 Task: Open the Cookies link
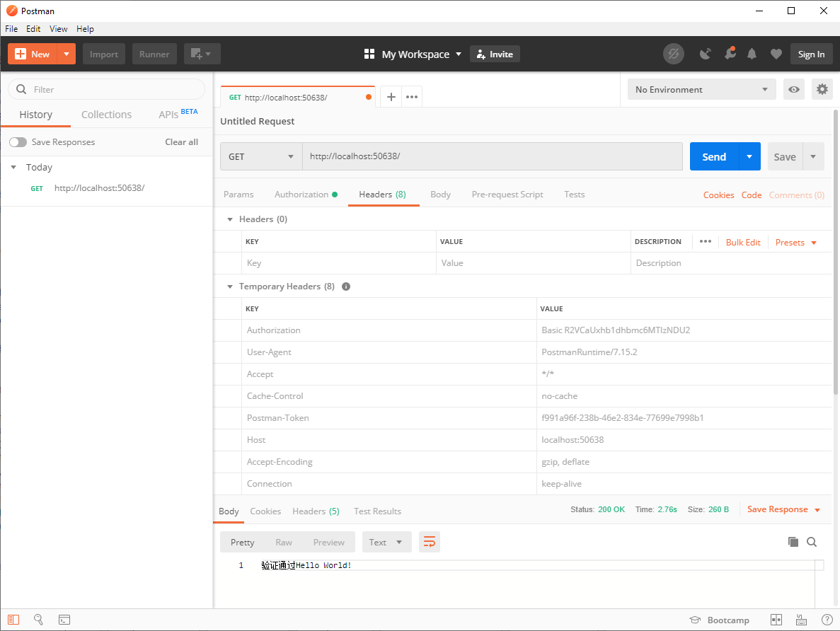(x=718, y=195)
